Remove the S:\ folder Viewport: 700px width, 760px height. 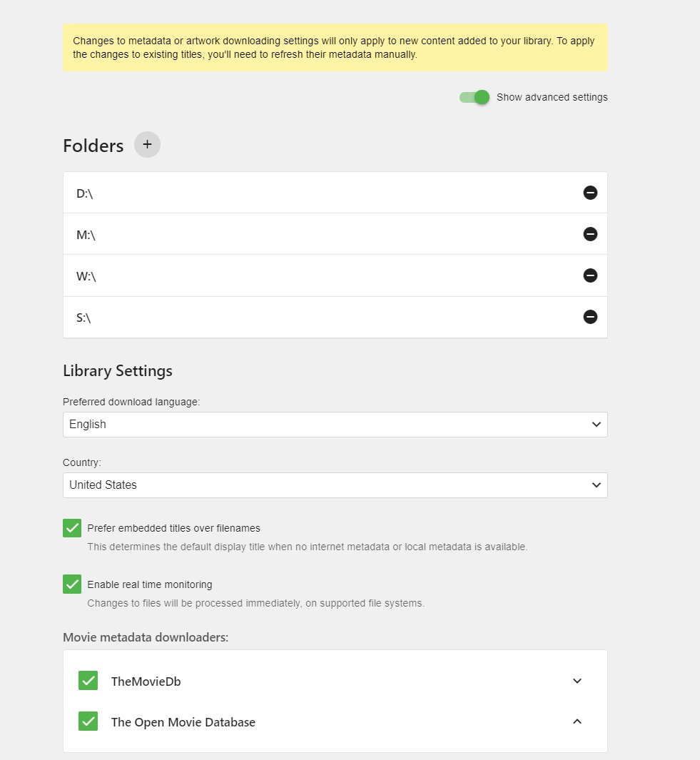tap(590, 317)
